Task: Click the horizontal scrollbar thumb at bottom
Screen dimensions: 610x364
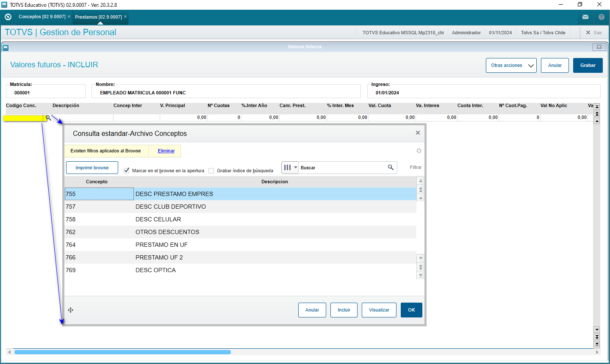Action: [x=122, y=352]
